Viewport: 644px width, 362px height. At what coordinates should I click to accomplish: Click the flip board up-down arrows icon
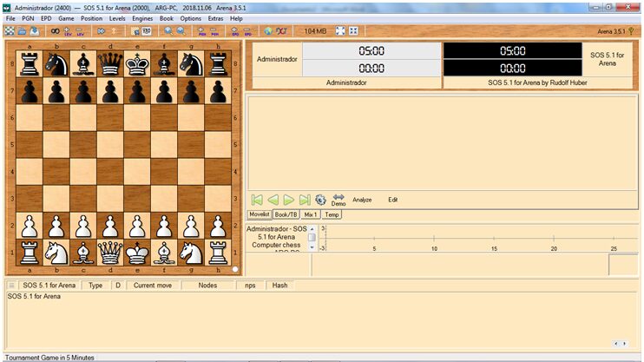(x=115, y=31)
